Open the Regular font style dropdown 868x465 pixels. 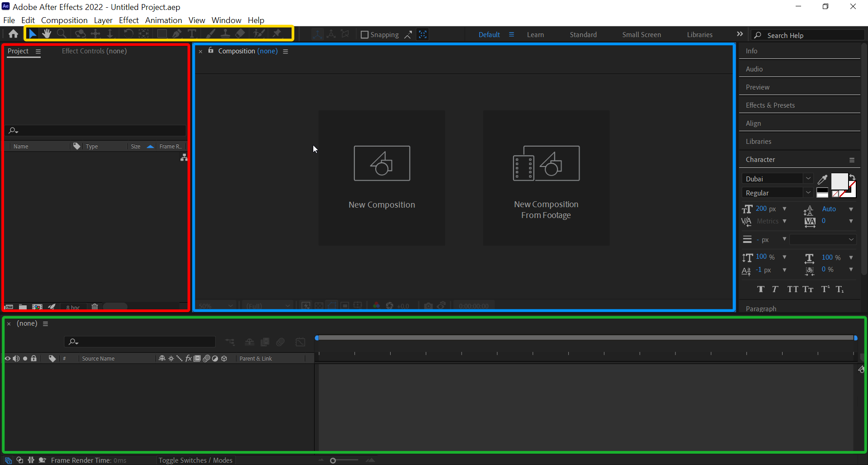pyautogui.click(x=808, y=193)
